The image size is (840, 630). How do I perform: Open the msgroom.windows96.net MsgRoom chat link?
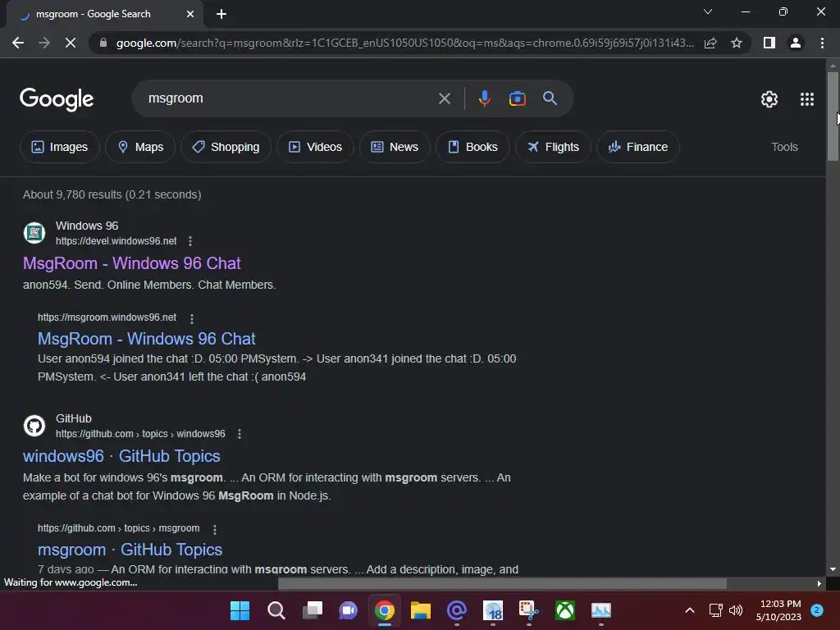(x=146, y=339)
